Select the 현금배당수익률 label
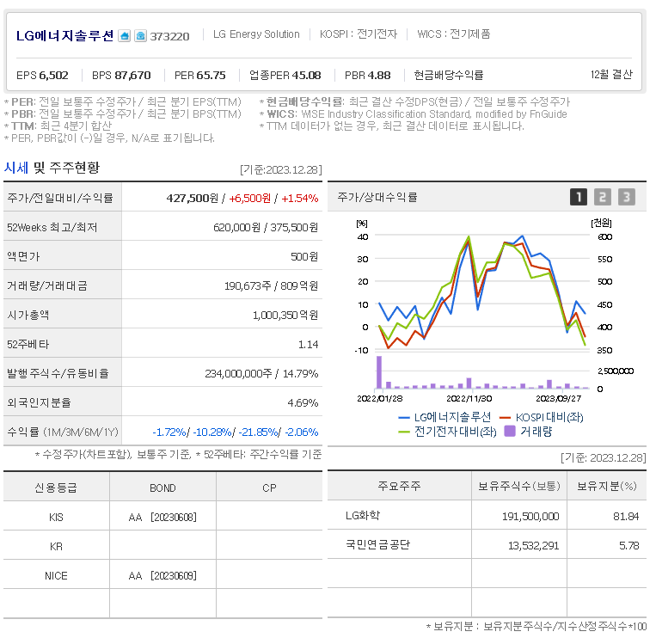Viewport: 656px width, 644px height. point(449,76)
